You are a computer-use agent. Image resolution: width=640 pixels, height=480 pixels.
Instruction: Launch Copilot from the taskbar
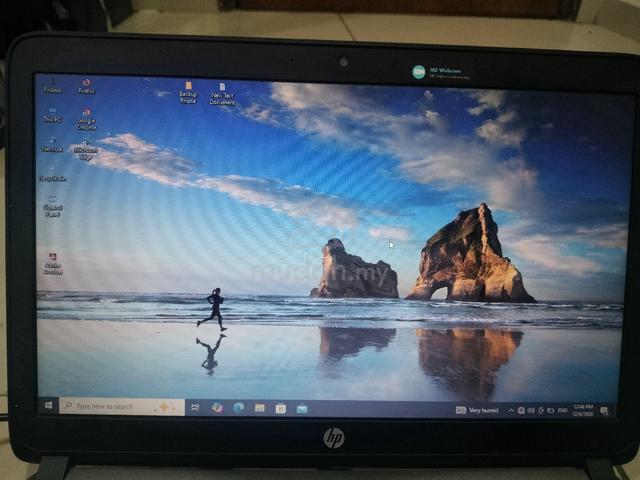coord(217,407)
